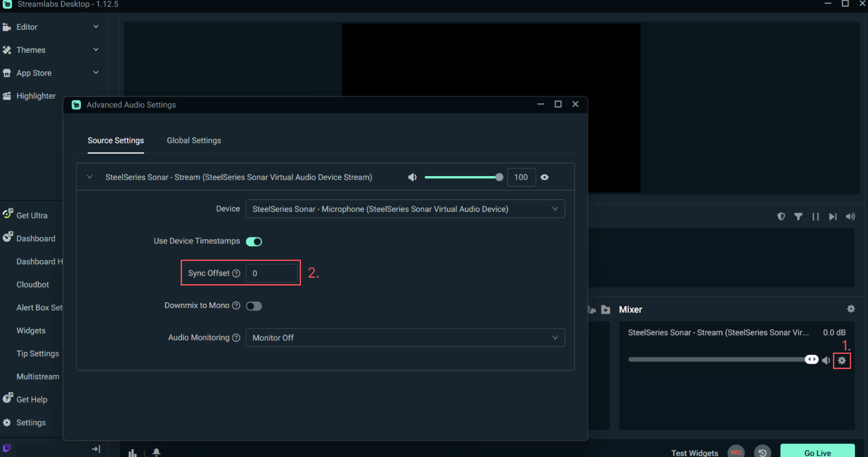Image resolution: width=868 pixels, height=457 pixels.
Task: Expand the App Store chevron
Action: pos(96,72)
